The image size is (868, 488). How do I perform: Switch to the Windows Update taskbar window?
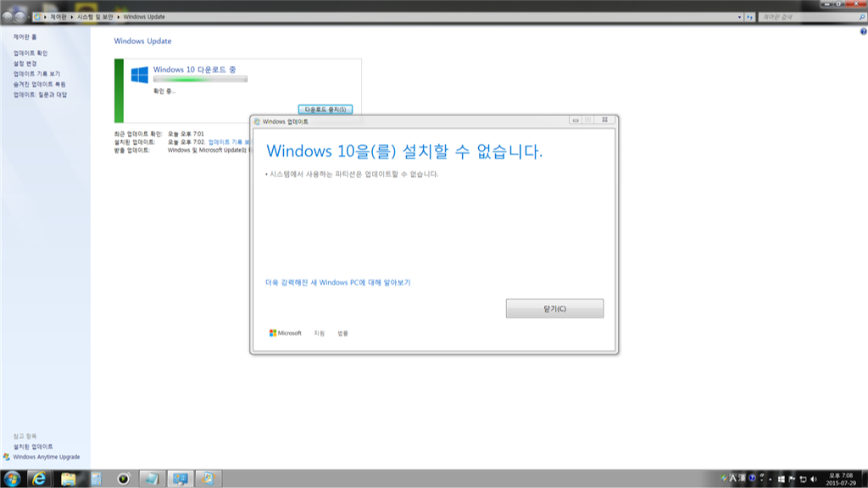click(x=208, y=479)
